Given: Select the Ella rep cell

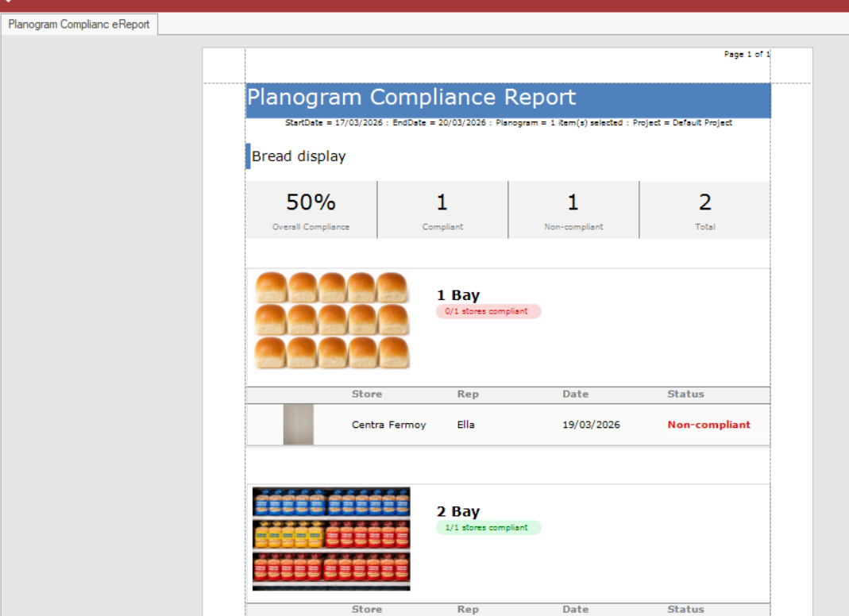Looking at the screenshot, I should click(465, 425).
